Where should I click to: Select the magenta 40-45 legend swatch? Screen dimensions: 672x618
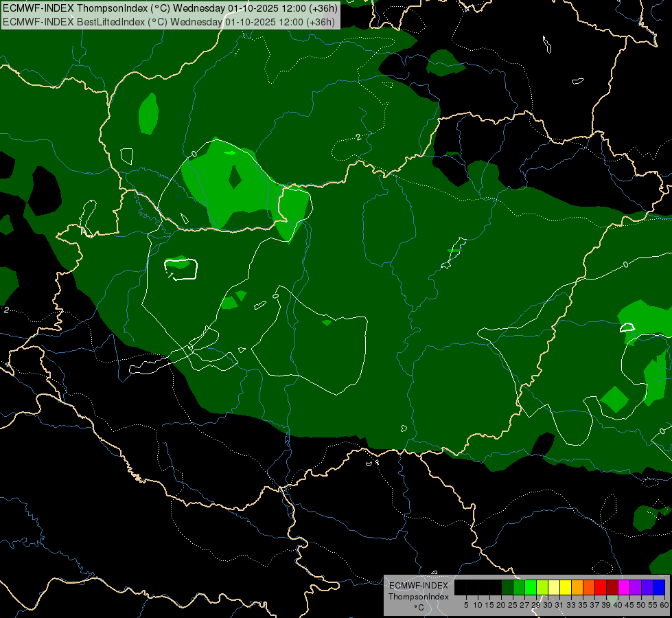(625, 587)
